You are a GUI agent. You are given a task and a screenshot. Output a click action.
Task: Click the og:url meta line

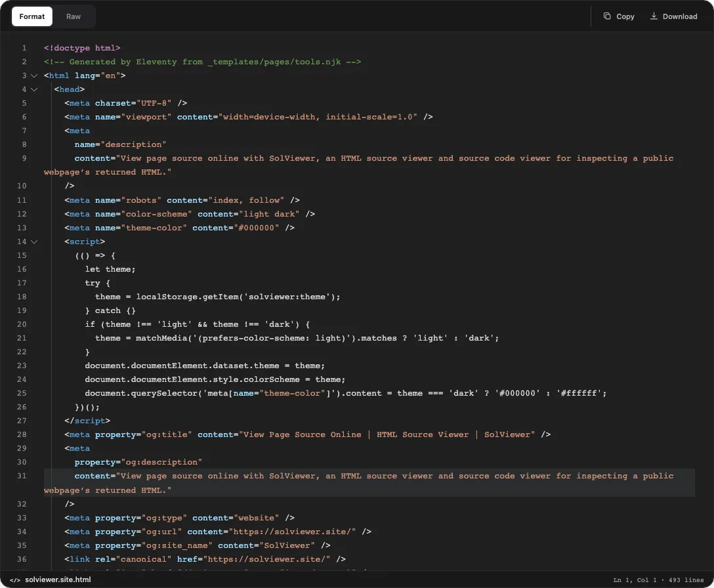click(x=218, y=532)
